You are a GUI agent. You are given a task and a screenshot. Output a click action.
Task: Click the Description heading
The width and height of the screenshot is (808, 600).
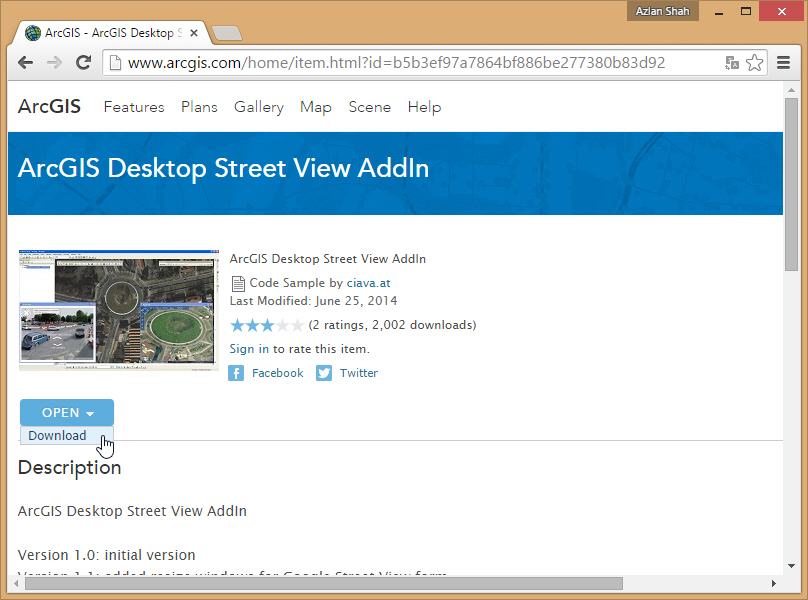tap(70, 468)
